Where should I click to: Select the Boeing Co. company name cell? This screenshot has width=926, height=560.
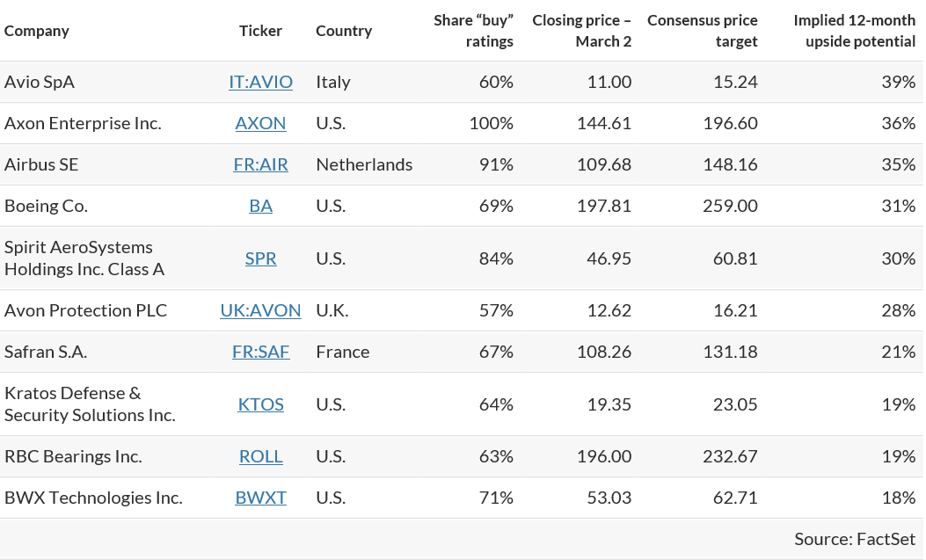(47, 206)
